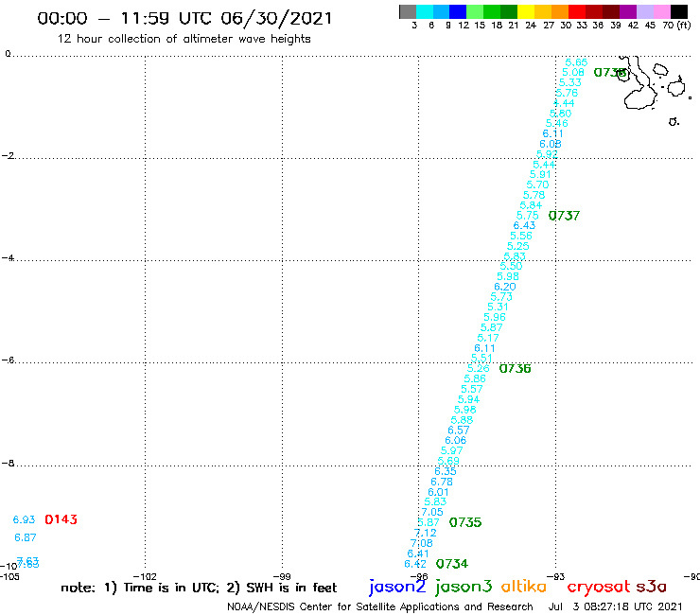Click the wave height value 6.78
The height and width of the screenshot is (615, 700).
[x=442, y=482]
